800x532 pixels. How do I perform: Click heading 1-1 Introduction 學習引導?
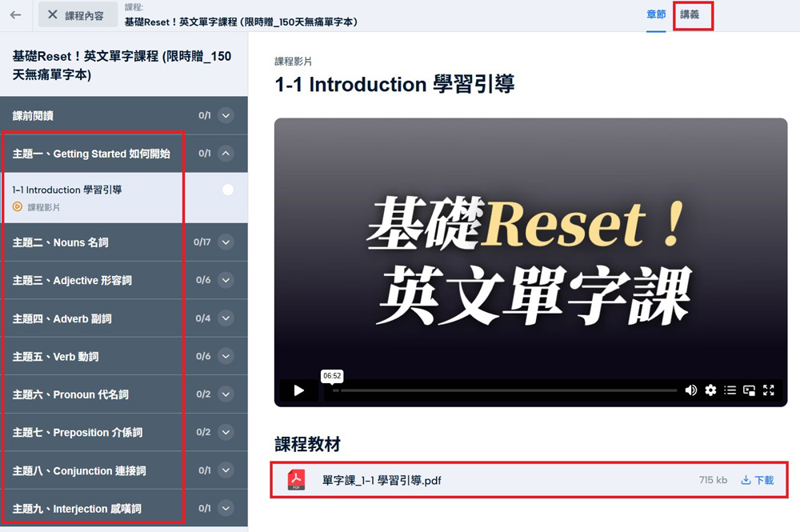tap(394, 84)
